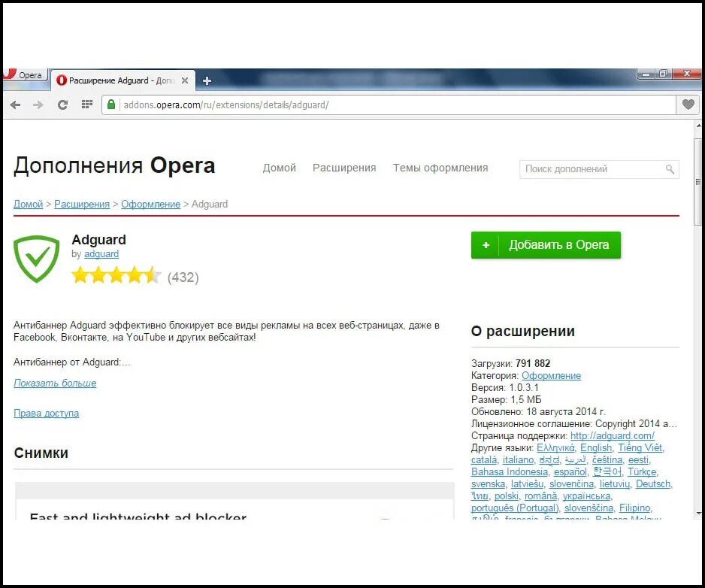
Task: Click the Снимки screenshot preview
Action: point(234,501)
